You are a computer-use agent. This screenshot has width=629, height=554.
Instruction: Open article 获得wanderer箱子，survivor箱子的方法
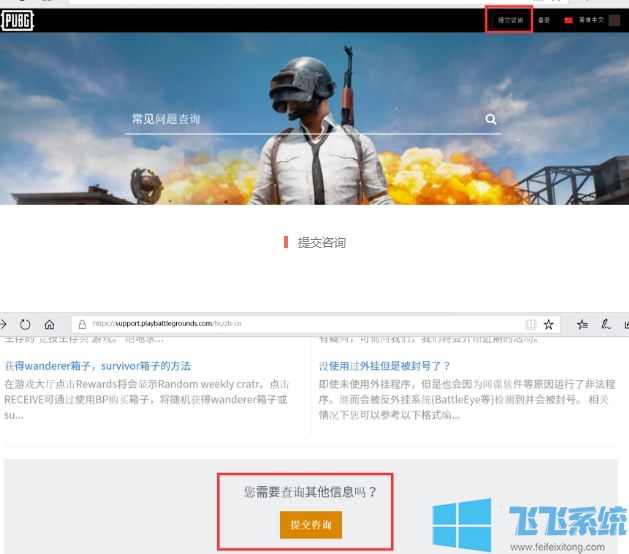[97, 366]
